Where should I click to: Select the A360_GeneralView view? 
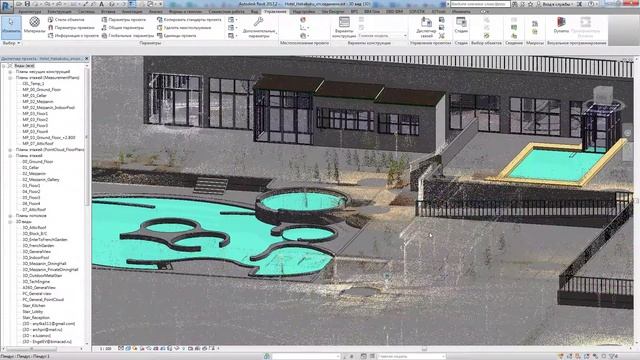point(39,288)
